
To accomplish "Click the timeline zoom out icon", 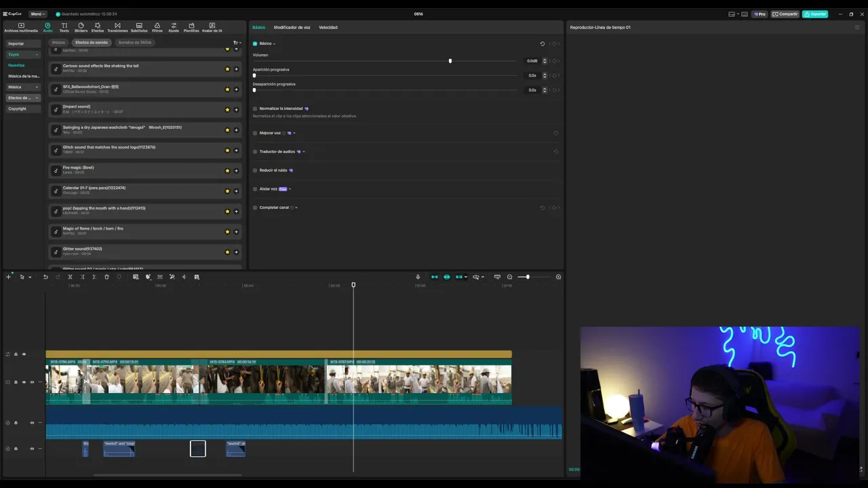I will click(510, 277).
